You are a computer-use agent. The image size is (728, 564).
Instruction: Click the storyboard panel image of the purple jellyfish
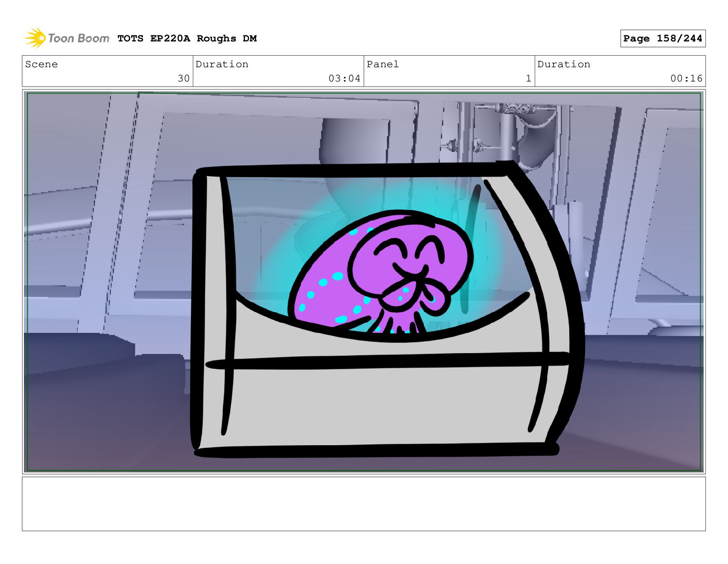tap(364, 282)
